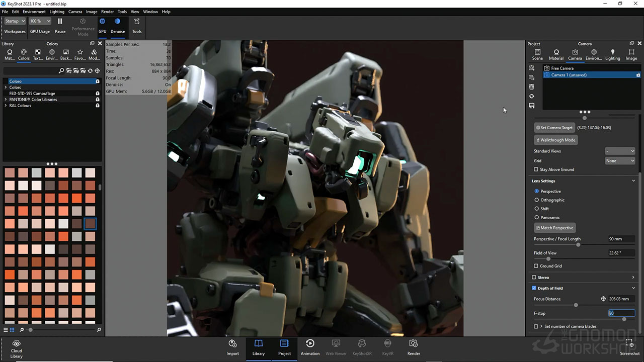This screenshot has height=362, width=644.
Task: Switch to the Animation tab at the bottom
Action: click(x=310, y=347)
